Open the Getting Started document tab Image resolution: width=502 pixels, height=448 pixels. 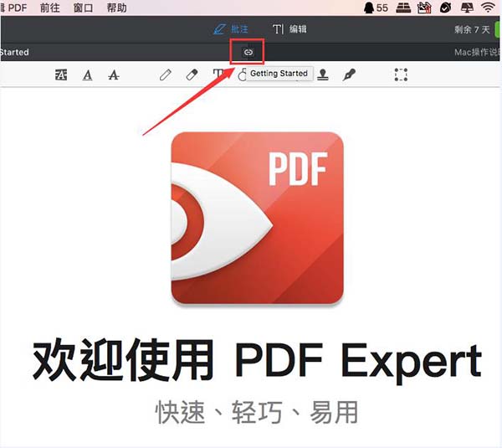(14, 52)
